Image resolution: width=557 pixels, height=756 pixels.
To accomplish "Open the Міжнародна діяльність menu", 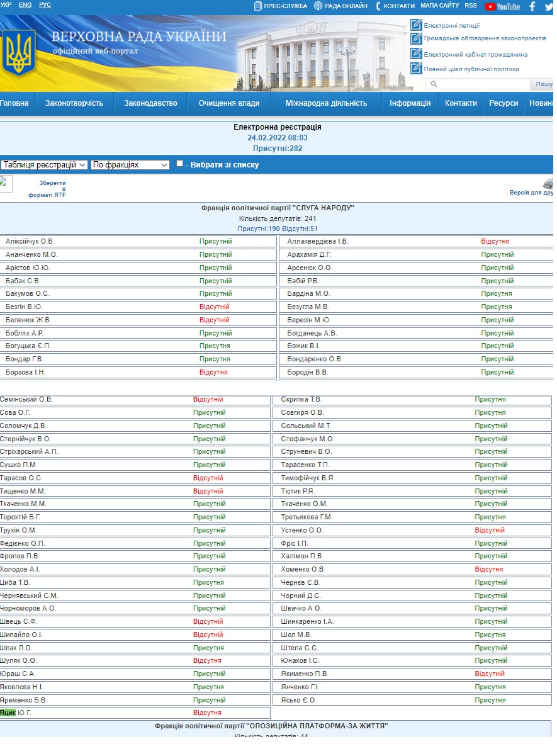I will [326, 103].
